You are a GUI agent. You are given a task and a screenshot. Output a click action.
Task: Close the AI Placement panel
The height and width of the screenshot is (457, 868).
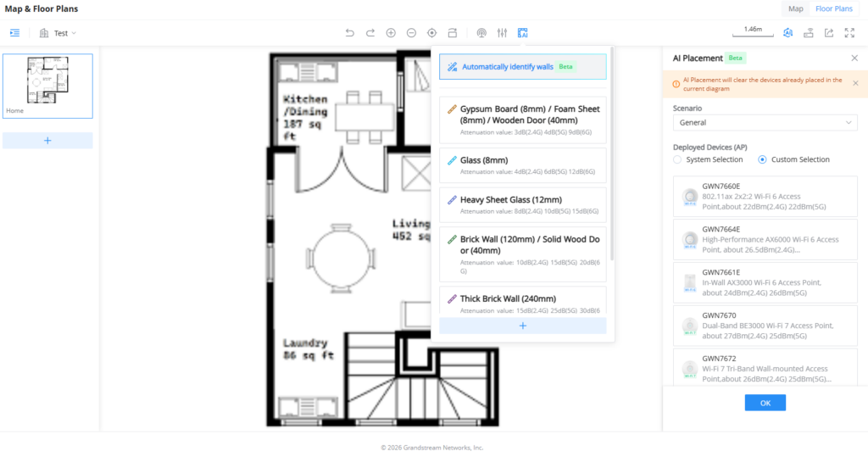[x=854, y=59]
